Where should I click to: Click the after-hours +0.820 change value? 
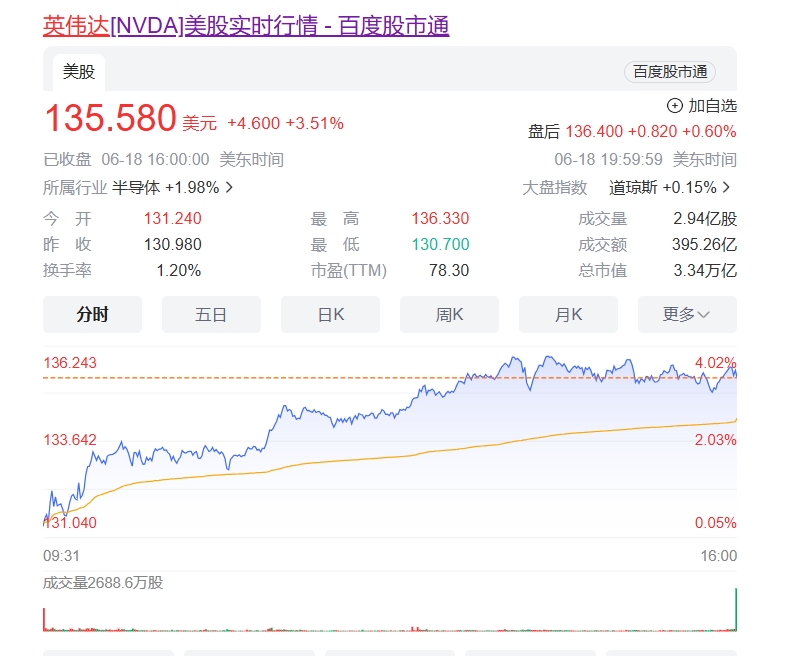click(x=652, y=132)
